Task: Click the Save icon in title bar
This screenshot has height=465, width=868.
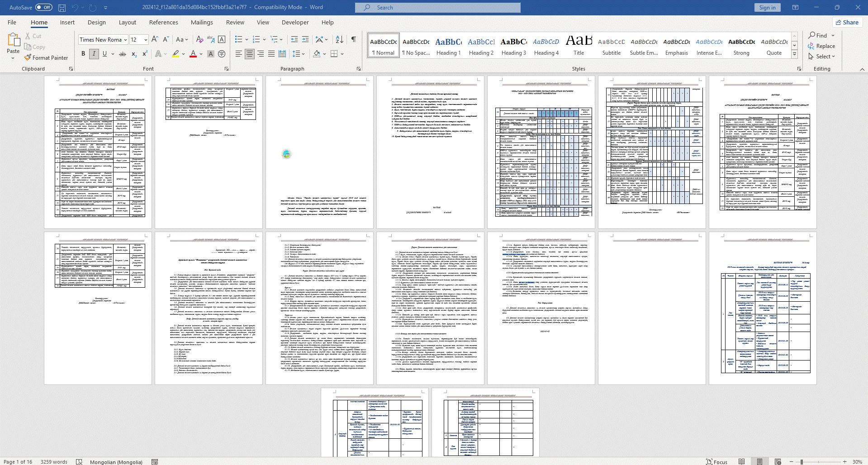Action: (62, 8)
